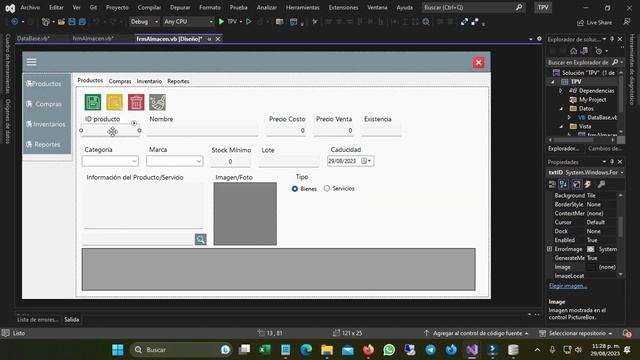Click the Imagen/Foto picture box

(x=245, y=213)
